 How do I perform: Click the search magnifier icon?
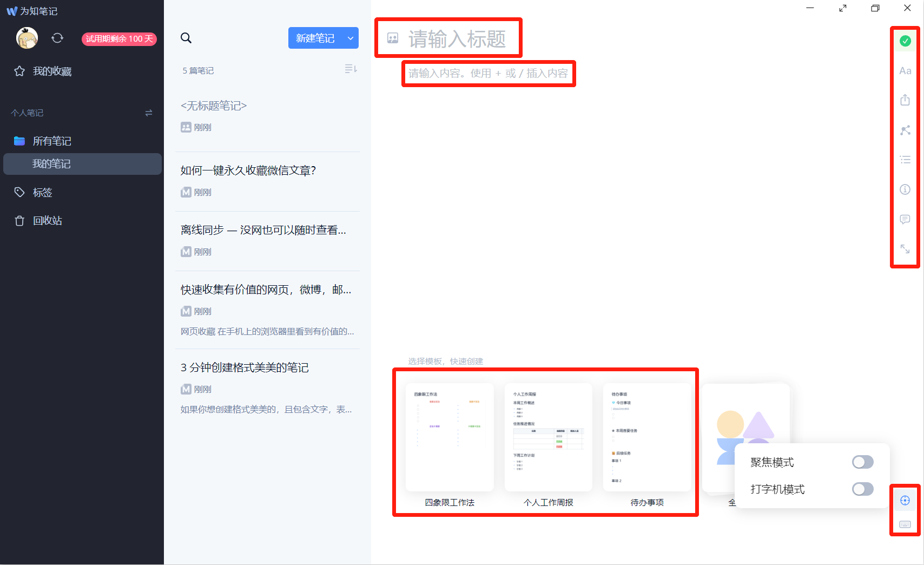pyautogui.click(x=186, y=38)
